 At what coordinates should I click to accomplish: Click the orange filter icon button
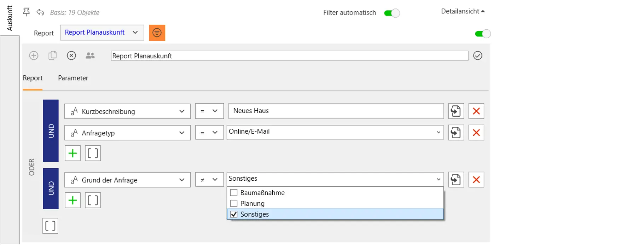coord(157,33)
